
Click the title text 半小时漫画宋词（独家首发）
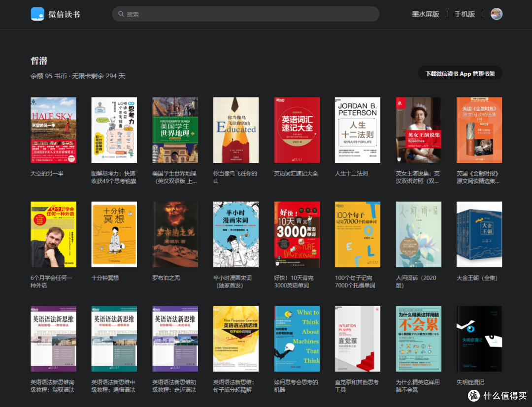(x=233, y=282)
